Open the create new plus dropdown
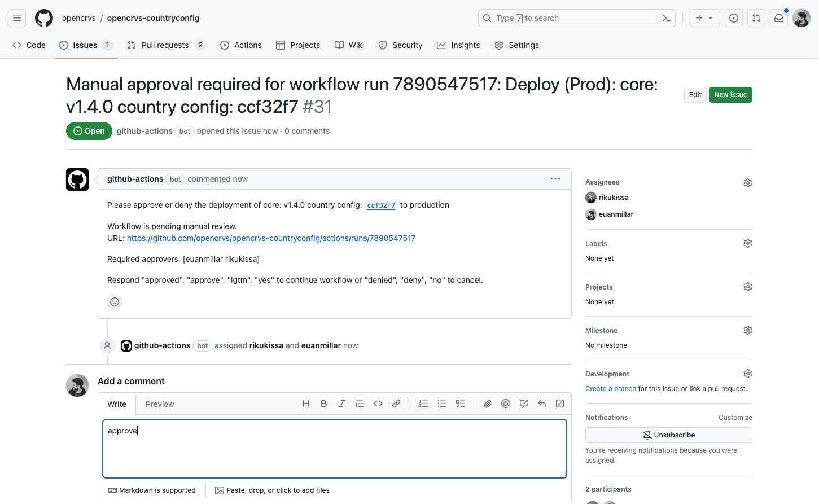Screen dimensions: 819x504 coord(704,18)
